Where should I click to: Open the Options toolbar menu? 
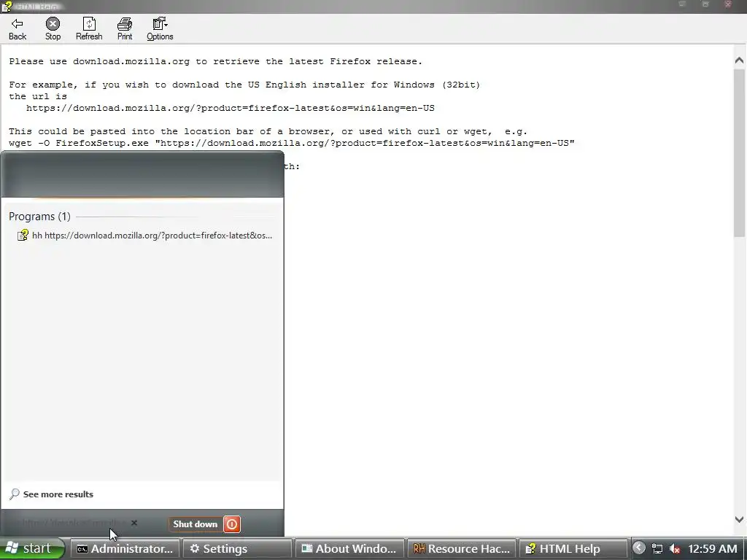(160, 29)
